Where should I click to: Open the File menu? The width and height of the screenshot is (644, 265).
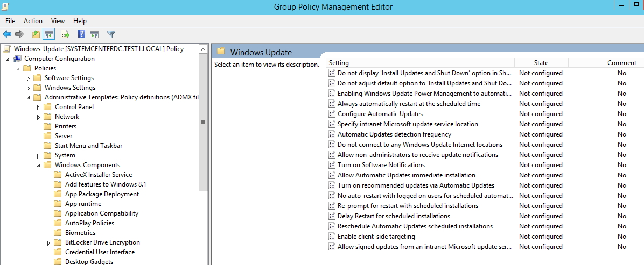(x=10, y=20)
